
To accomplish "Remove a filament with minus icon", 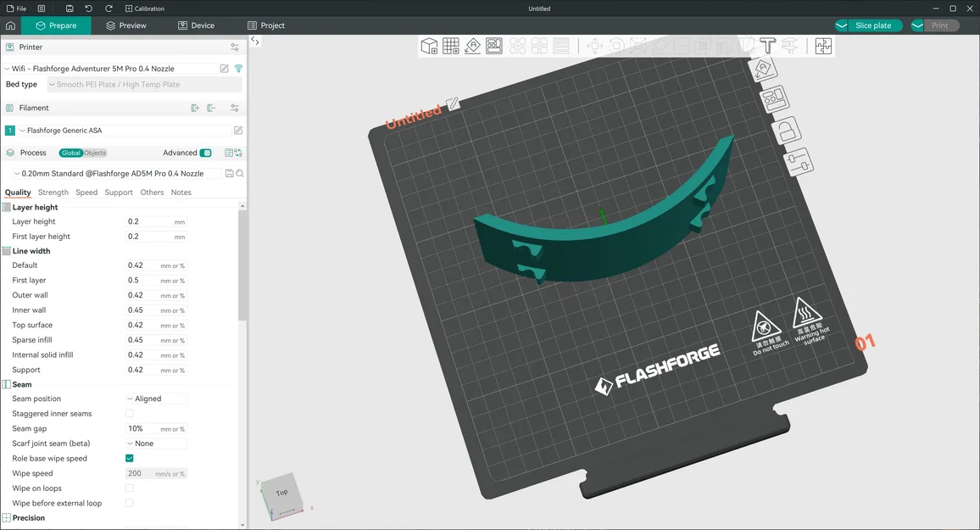I will tap(211, 109).
